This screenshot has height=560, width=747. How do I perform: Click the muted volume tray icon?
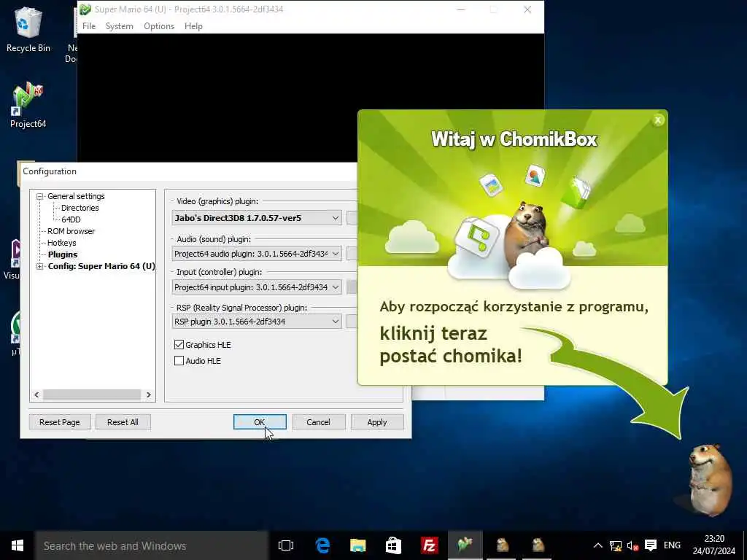point(632,545)
